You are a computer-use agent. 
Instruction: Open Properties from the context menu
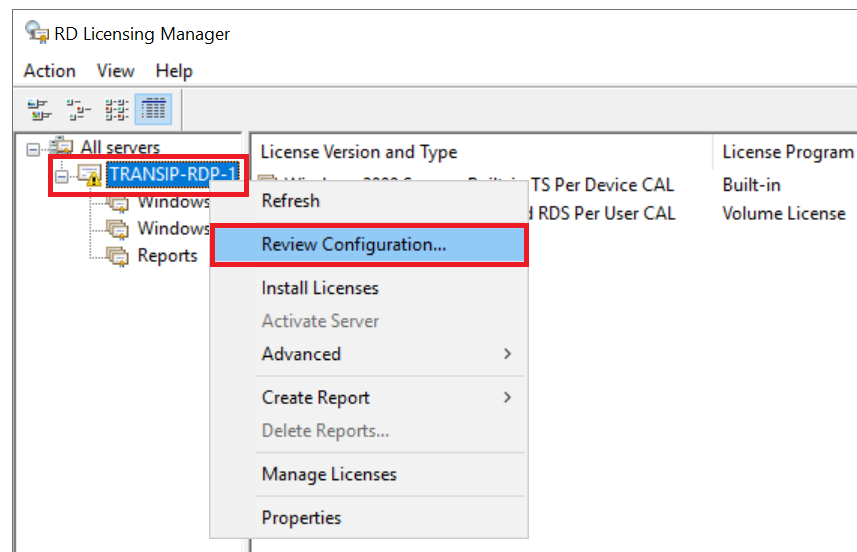[369, 518]
